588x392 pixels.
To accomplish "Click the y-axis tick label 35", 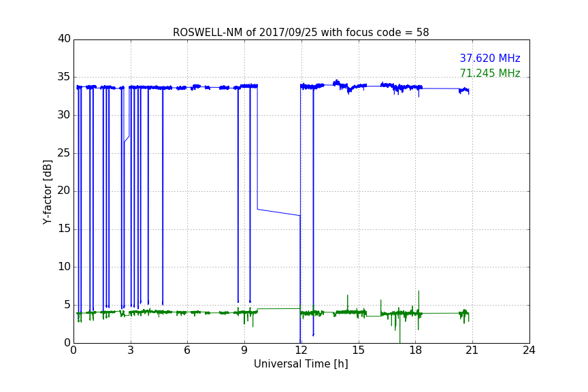I will click(64, 77).
